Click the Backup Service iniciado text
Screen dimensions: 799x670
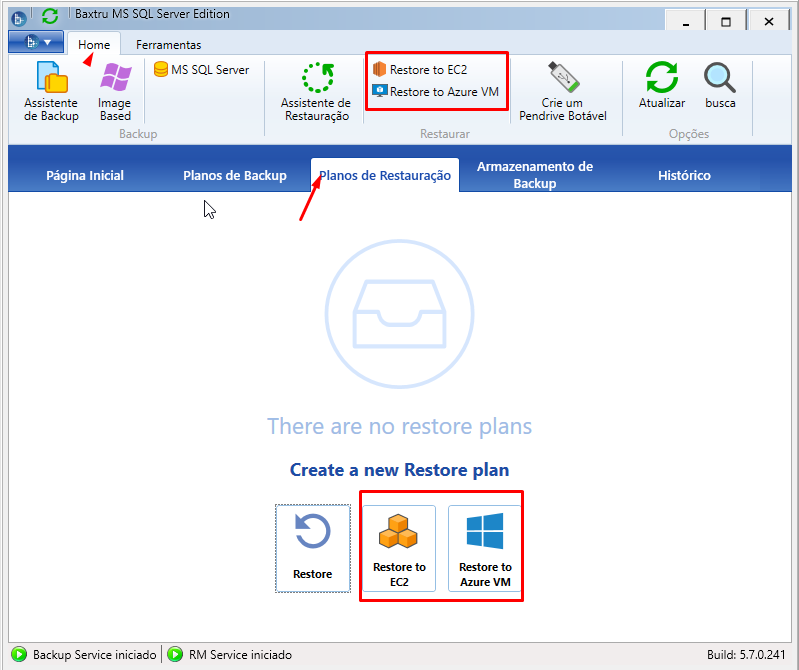coord(94,655)
